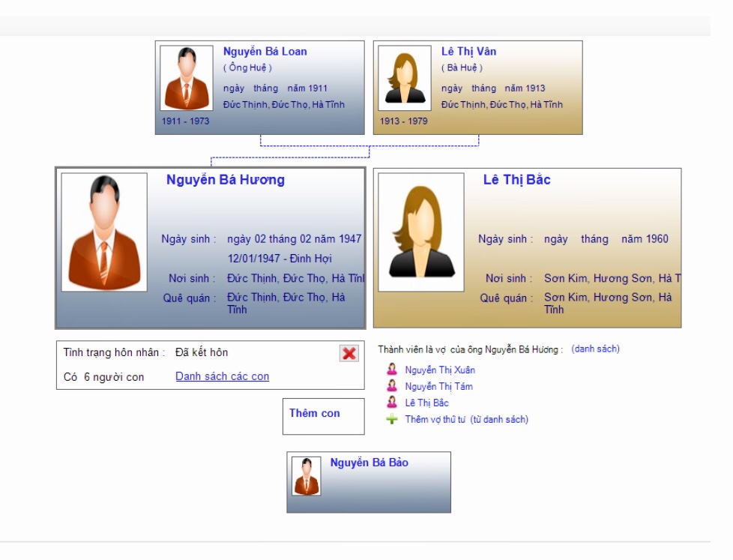Click the '( Bà Huệ )' alias text
Screen dimensions: 733x560
(462, 67)
